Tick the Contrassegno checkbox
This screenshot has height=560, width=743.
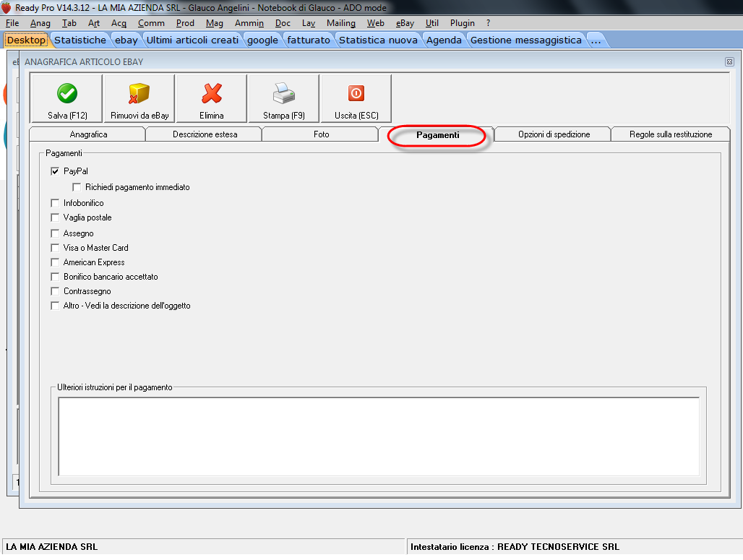pyautogui.click(x=55, y=291)
